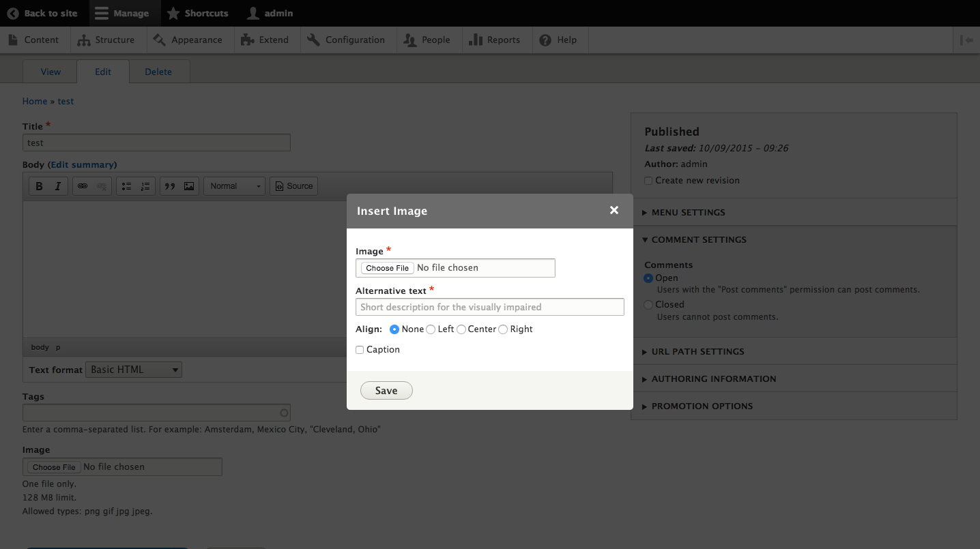Check Create new revision
The height and width of the screenshot is (549, 980).
click(648, 181)
